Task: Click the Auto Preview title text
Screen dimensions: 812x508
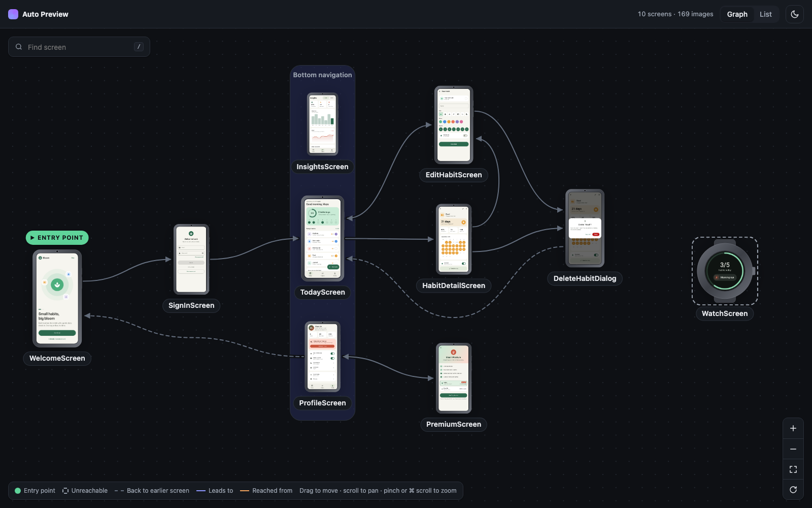Action: 45,14
